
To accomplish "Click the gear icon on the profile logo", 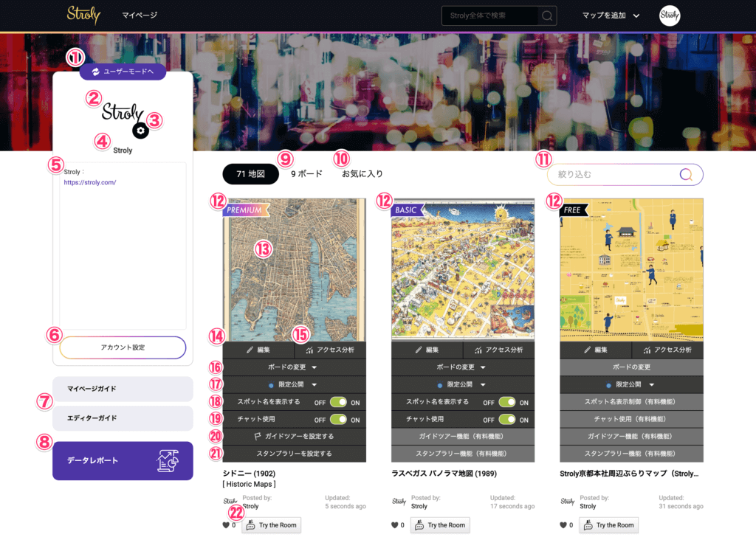I will (x=141, y=131).
